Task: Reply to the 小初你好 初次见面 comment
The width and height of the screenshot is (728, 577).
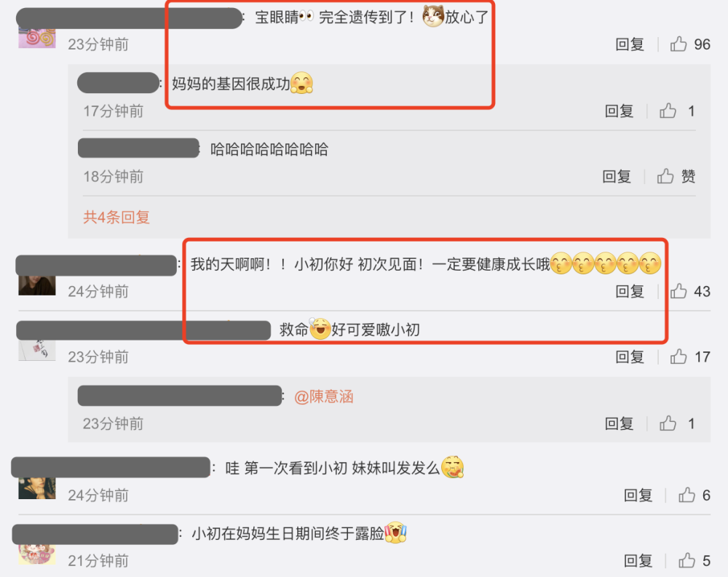Action: [x=630, y=291]
